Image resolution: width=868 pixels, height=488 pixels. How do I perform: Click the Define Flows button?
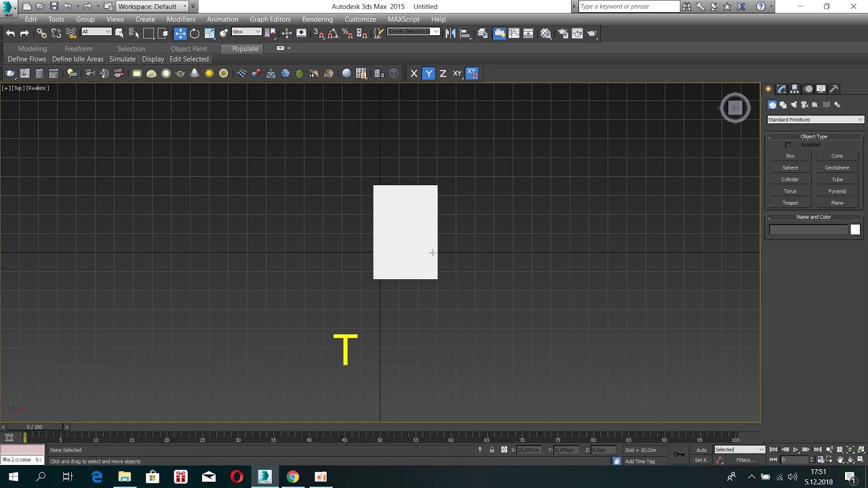pyautogui.click(x=27, y=60)
